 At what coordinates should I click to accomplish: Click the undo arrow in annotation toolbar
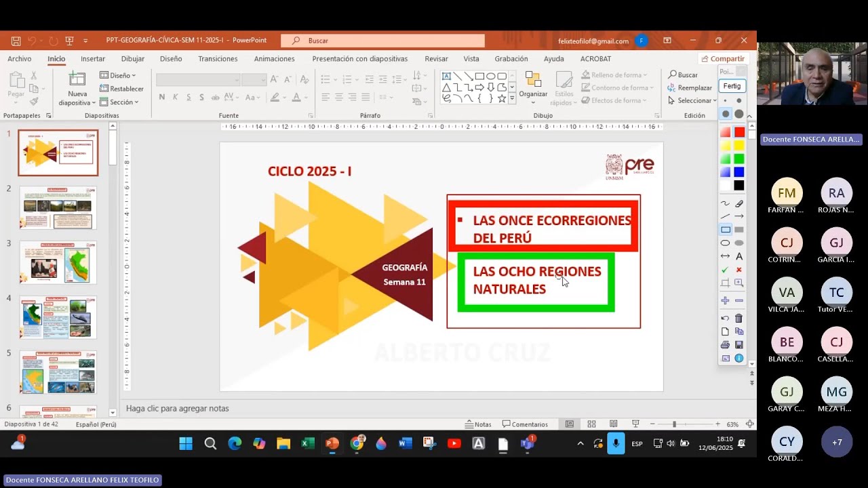click(x=725, y=318)
